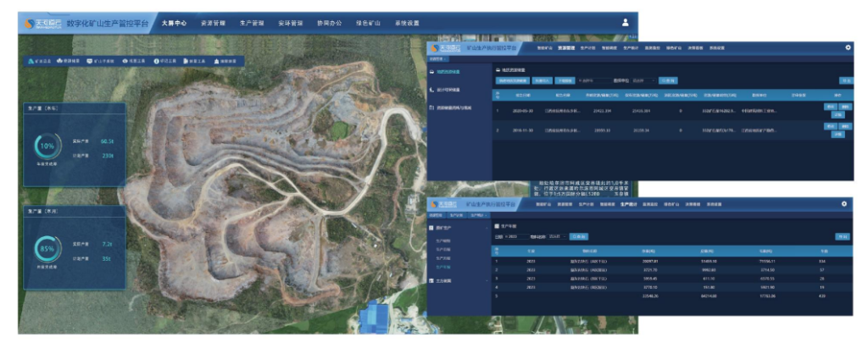Focus the 日期 field showing 2023
Viewport: 868px width, 354px height.
pyautogui.click(x=516, y=237)
